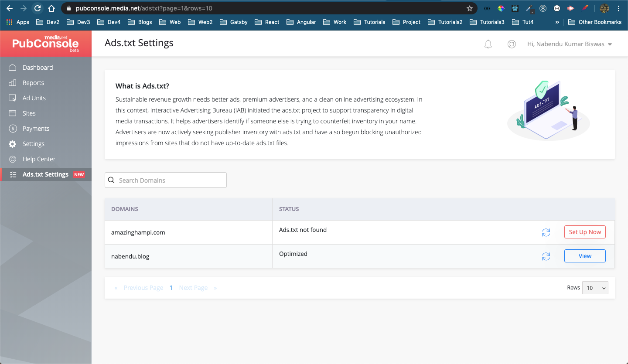Image resolution: width=628 pixels, height=364 pixels.
Task: Open the Chrome three-dot menu
Action: coord(618,8)
